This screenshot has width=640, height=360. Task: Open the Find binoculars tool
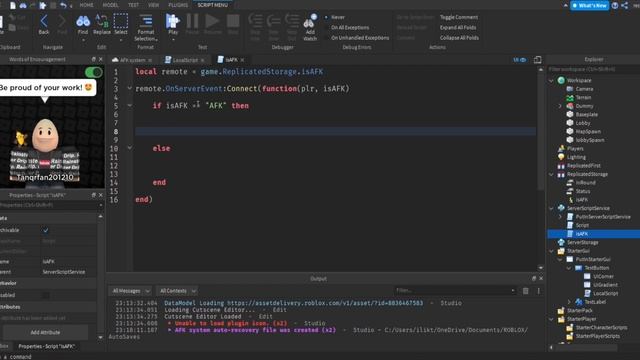(x=83, y=24)
